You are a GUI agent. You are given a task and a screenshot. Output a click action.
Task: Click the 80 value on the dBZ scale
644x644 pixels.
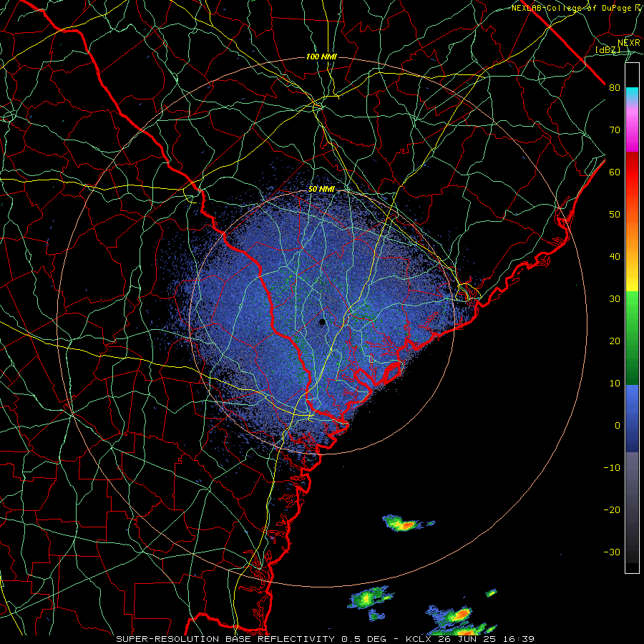(x=615, y=87)
